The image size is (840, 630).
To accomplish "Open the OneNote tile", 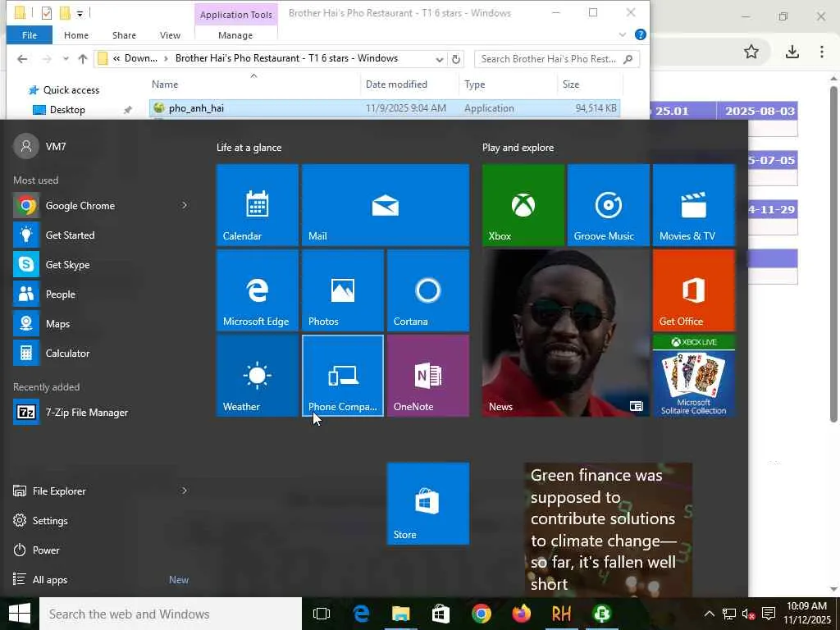I will click(x=428, y=376).
